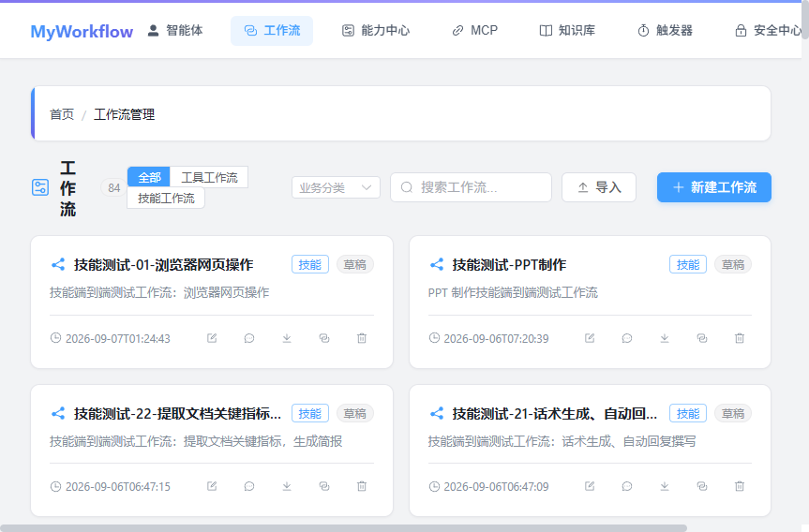This screenshot has width=809, height=532.
Task: Select the 工具工作流 filter
Action: point(209,177)
